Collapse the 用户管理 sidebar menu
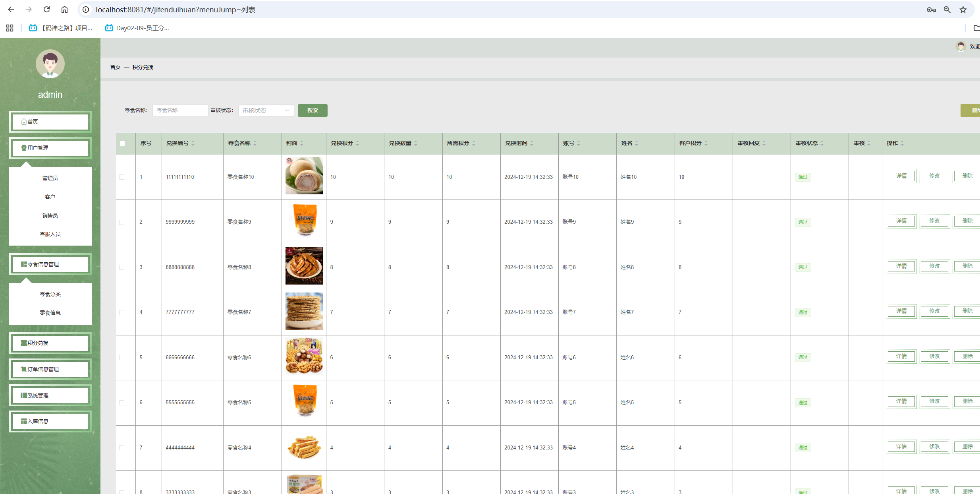 click(50, 148)
